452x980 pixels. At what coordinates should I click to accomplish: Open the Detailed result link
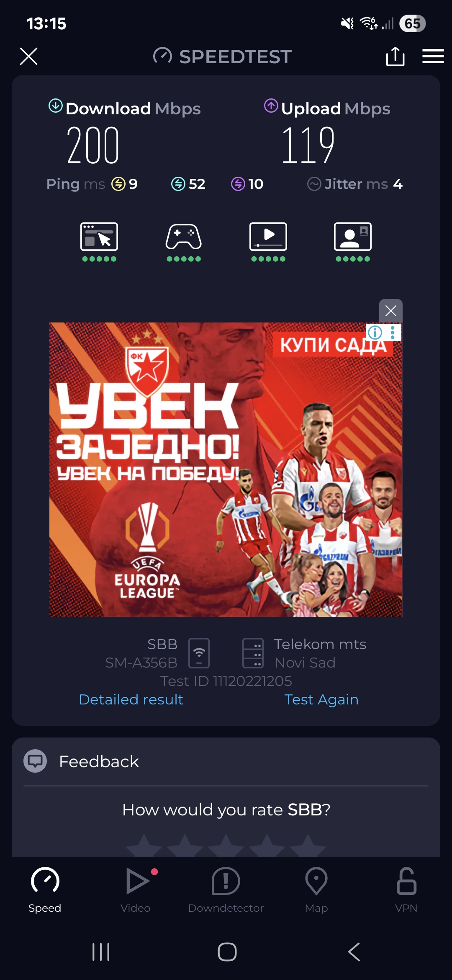coord(131,699)
